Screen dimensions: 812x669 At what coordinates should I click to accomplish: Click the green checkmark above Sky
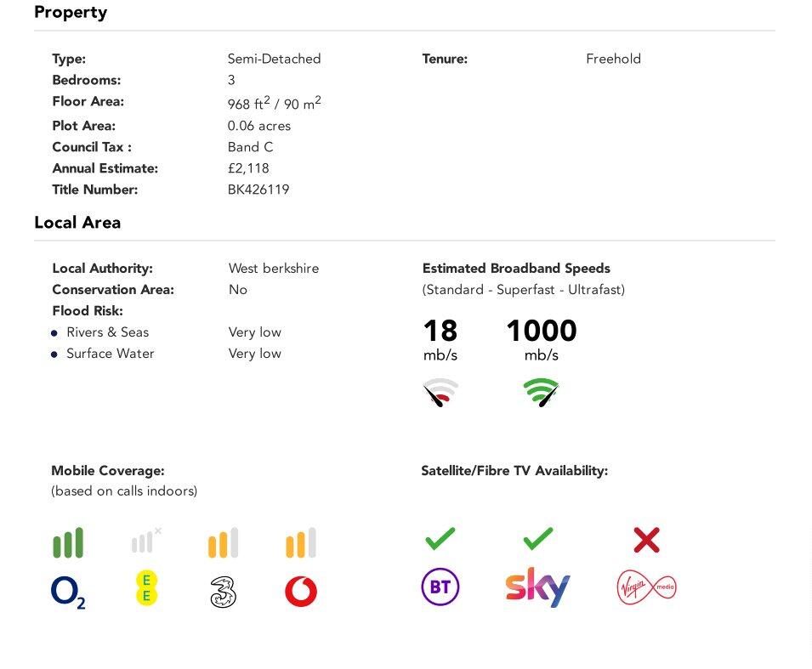pos(538,539)
